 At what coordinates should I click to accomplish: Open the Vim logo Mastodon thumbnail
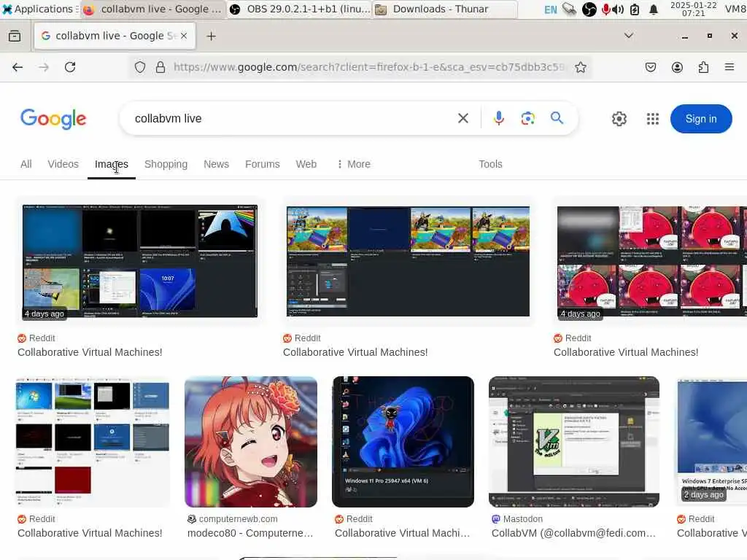point(574,442)
